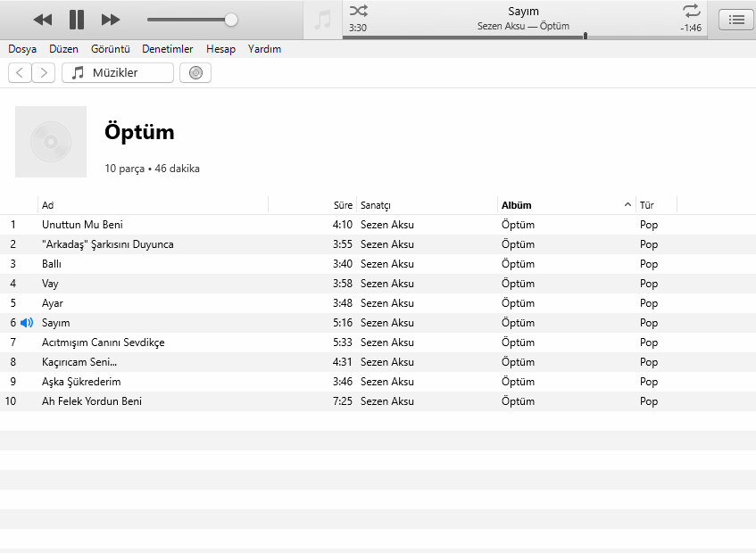Toggle the Albüm sort direction arrow

point(627,205)
